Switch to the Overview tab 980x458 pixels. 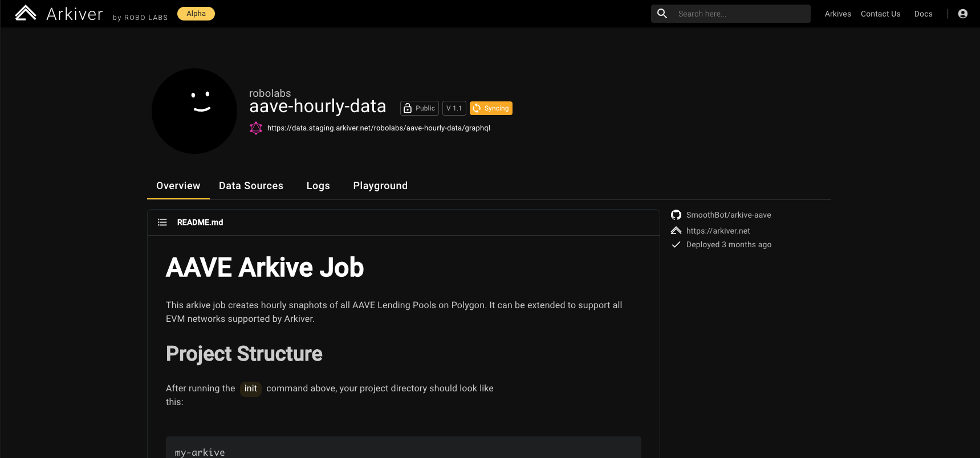tap(178, 186)
